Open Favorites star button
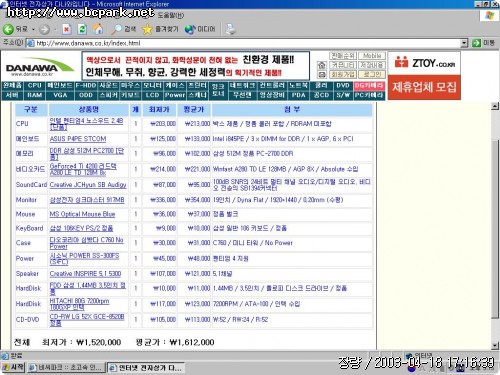The height and width of the screenshot is (375, 500). click(x=161, y=29)
